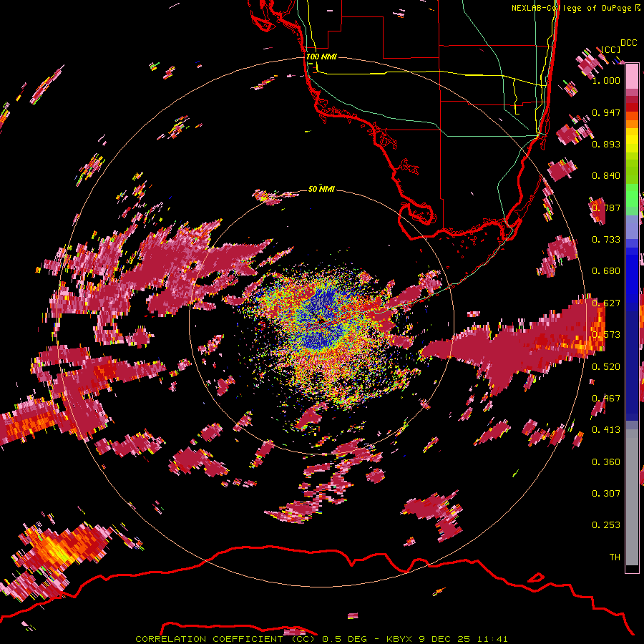Pick the bright green band in the color bar

(x=632, y=195)
